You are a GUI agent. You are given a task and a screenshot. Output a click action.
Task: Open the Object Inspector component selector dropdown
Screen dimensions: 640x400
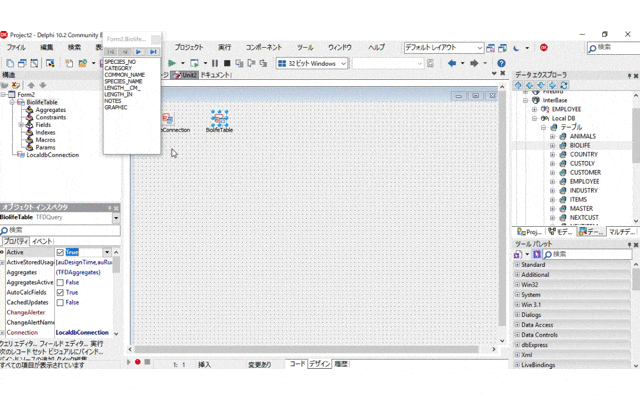[x=116, y=218]
